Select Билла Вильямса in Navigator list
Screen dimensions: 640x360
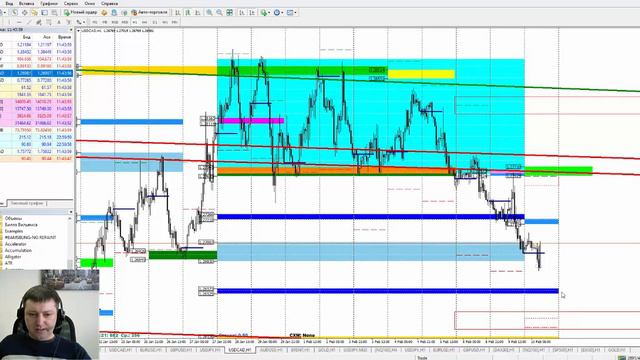click(x=21, y=225)
